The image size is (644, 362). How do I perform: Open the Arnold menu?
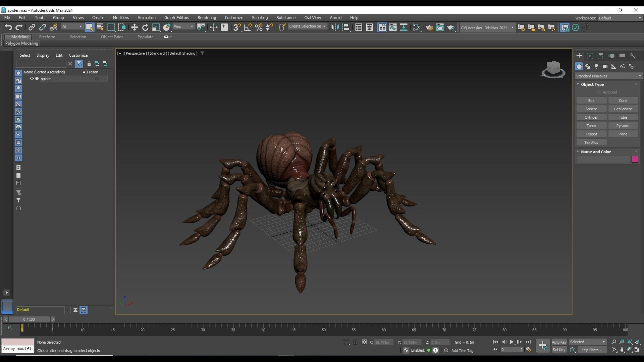335,18
